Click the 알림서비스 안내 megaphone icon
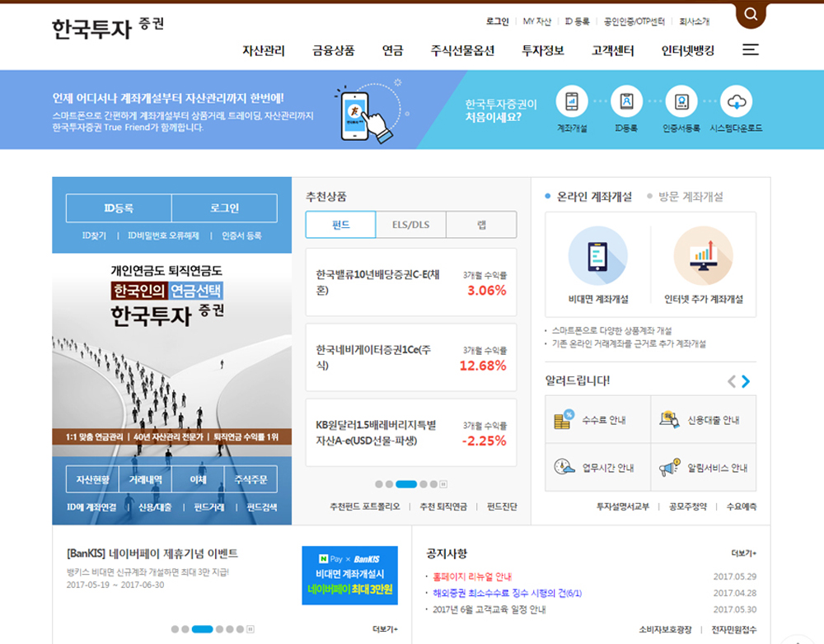This screenshot has height=644, width=824. click(669, 467)
